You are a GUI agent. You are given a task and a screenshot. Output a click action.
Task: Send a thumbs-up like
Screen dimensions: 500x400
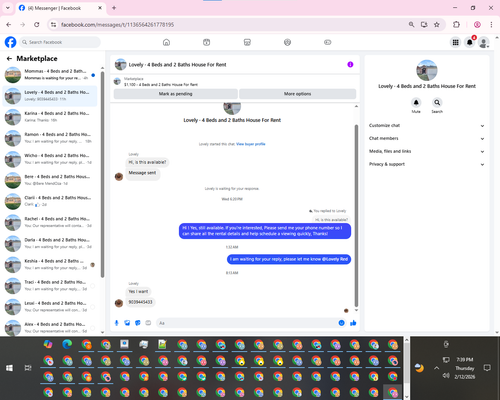coord(353,323)
